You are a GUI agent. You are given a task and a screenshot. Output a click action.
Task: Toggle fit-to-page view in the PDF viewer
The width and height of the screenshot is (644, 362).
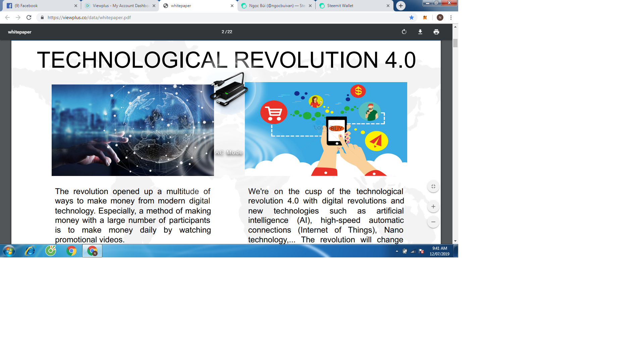click(x=433, y=186)
